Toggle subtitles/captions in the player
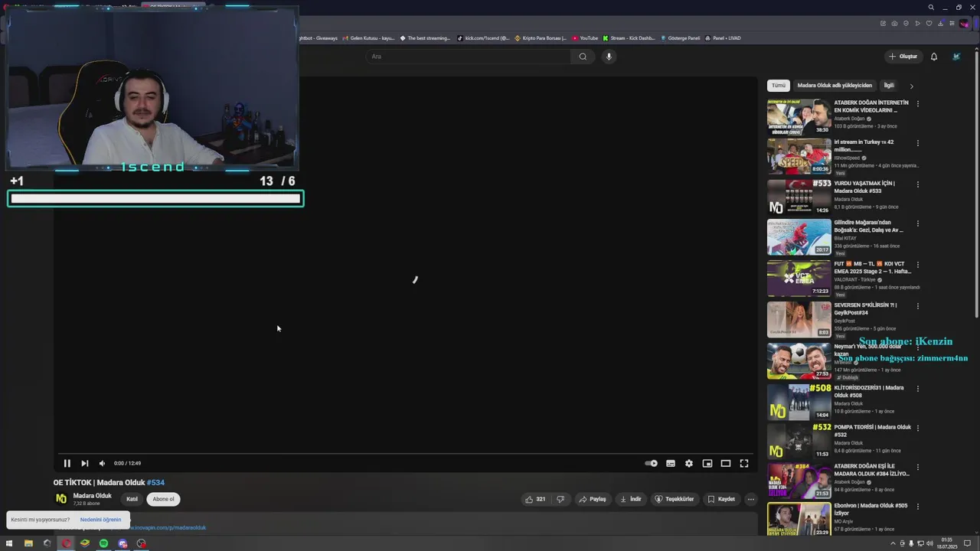Screen dimensions: 980x551 (671, 463)
